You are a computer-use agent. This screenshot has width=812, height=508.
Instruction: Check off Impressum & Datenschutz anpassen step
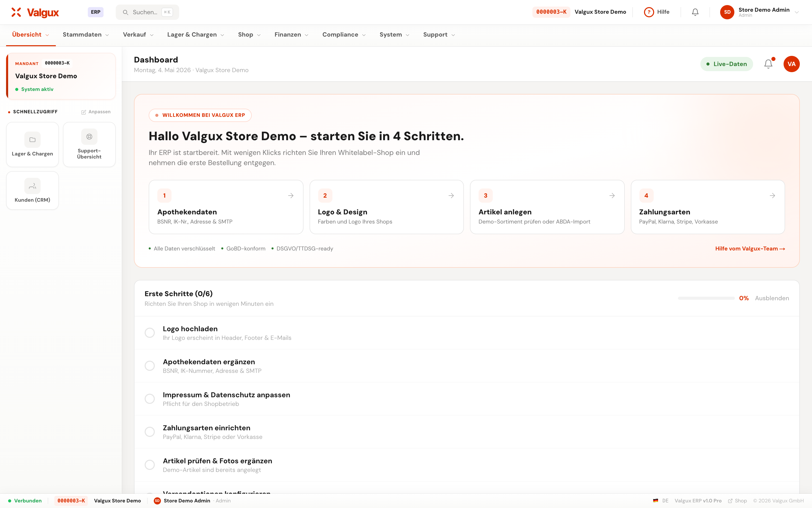(x=150, y=399)
